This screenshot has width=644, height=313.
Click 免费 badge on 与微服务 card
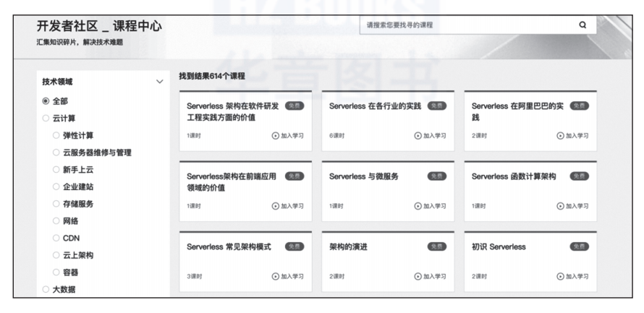coord(437,176)
